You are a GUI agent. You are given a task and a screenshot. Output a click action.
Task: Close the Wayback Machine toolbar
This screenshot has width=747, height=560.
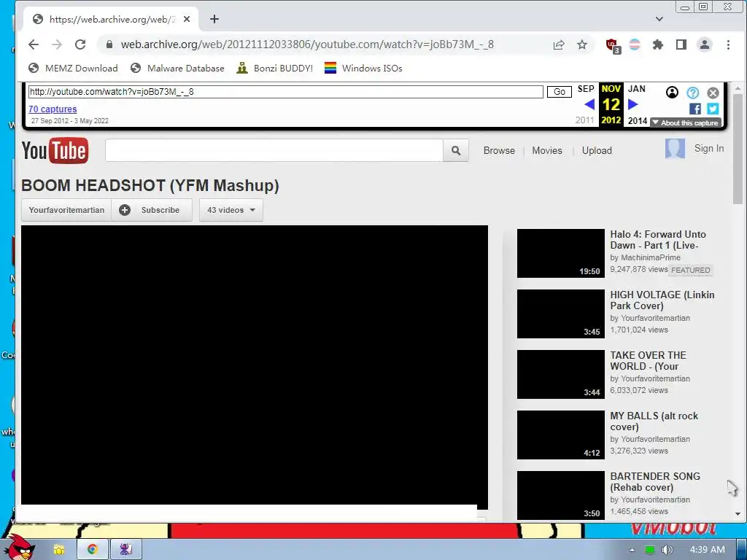[x=713, y=93]
